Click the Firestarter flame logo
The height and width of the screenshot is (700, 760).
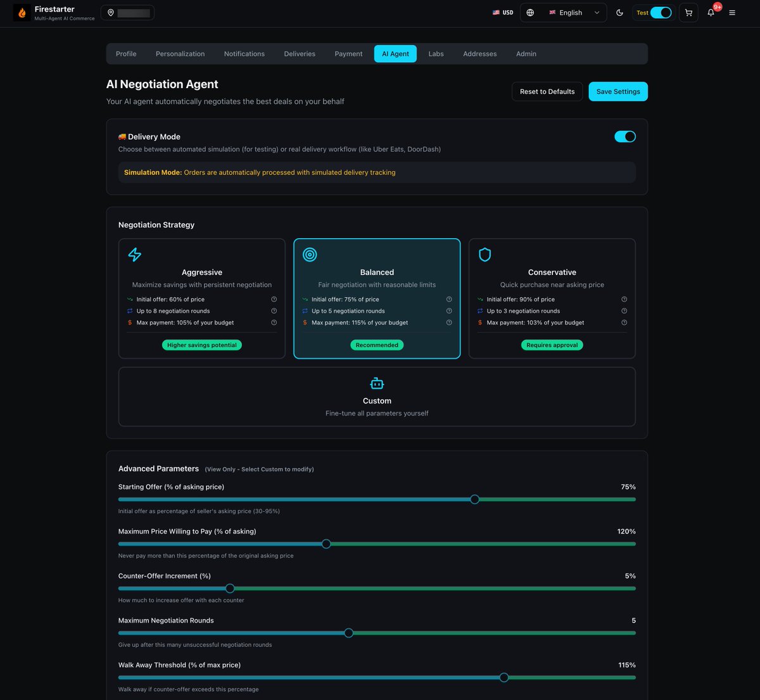coord(21,12)
